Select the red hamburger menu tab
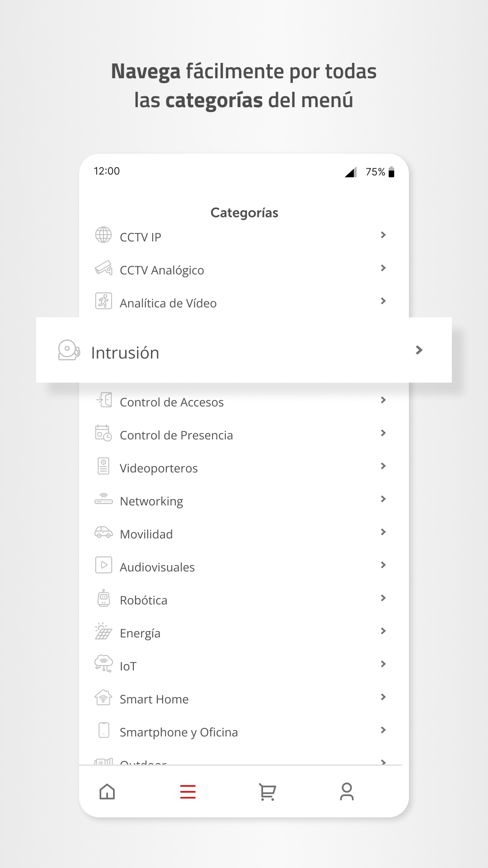This screenshot has height=868, width=488. coord(188,792)
